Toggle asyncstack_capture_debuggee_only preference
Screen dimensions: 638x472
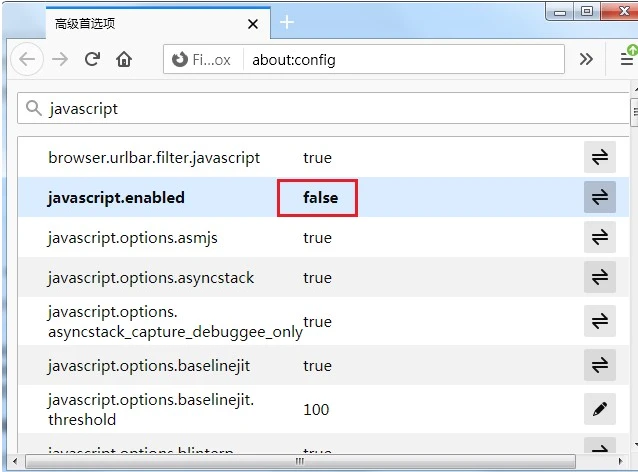pyautogui.click(x=599, y=321)
